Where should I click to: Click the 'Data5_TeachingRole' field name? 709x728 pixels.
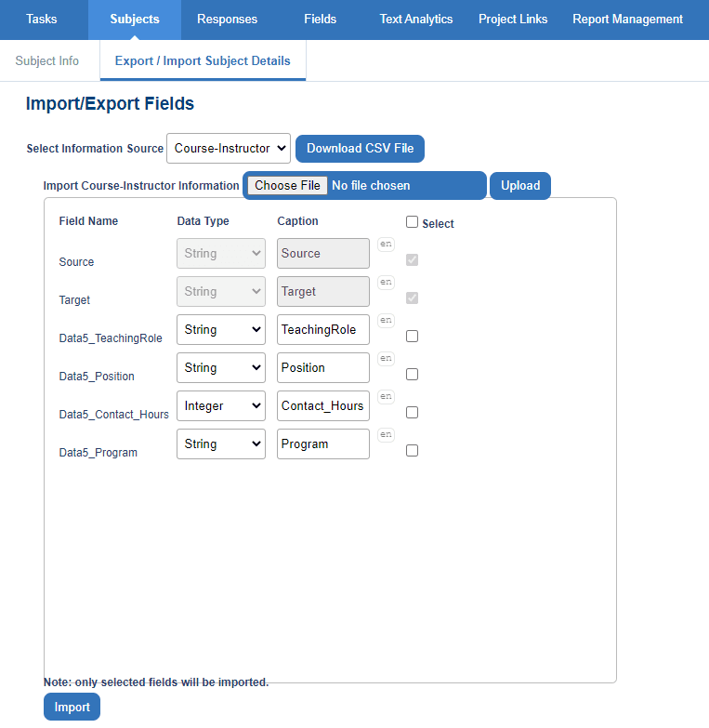111,338
